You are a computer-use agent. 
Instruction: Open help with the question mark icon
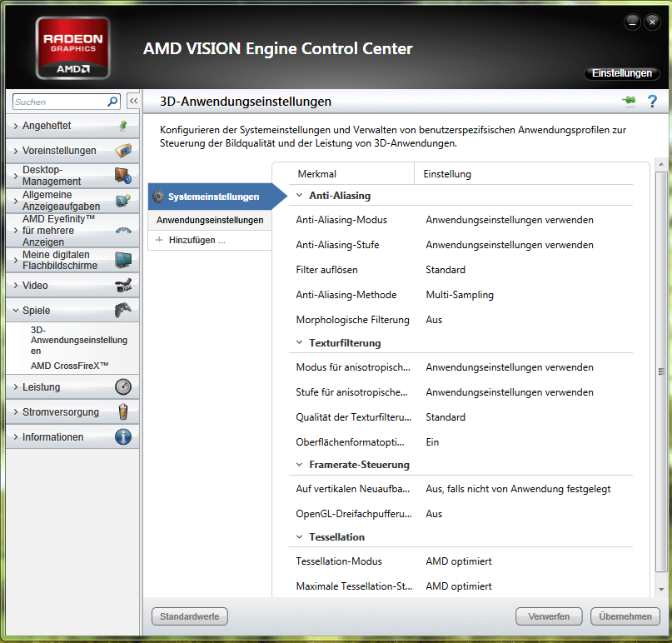click(x=652, y=101)
